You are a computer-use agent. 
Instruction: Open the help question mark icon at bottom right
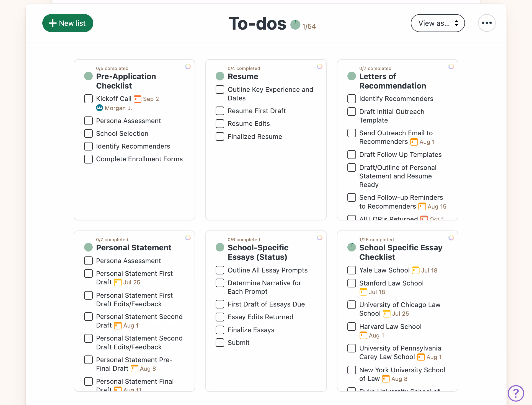pyautogui.click(x=516, y=393)
